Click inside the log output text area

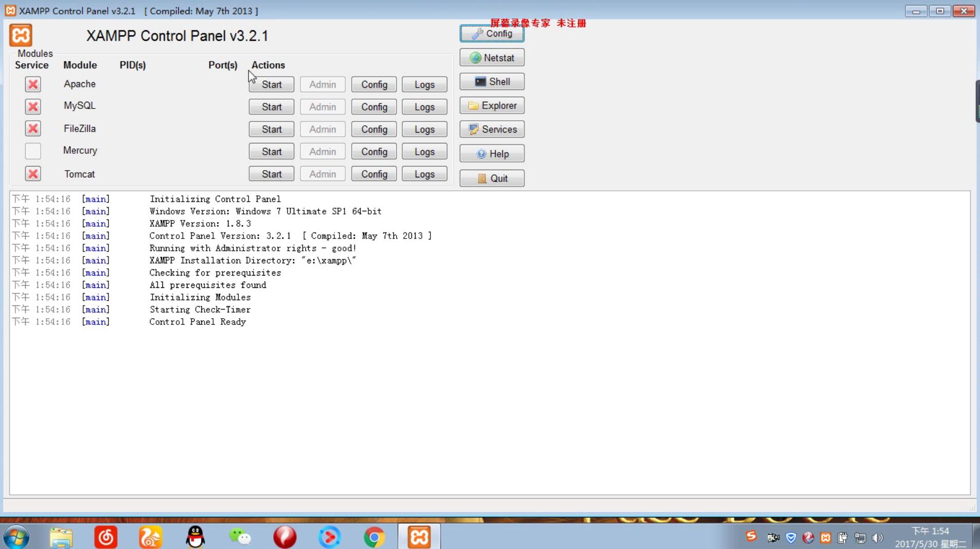click(489, 343)
